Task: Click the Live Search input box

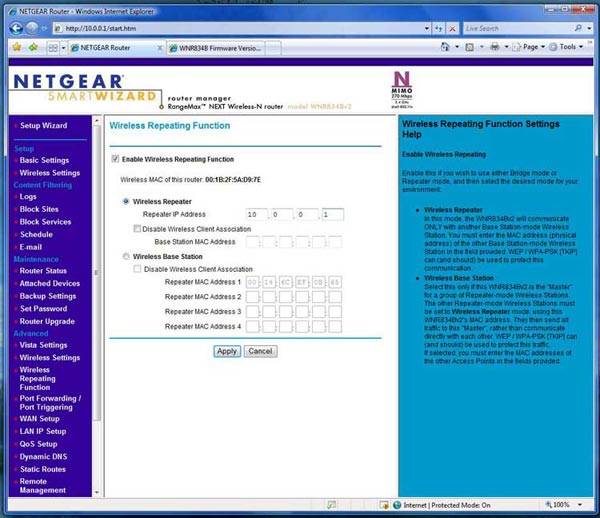Action: (x=517, y=28)
